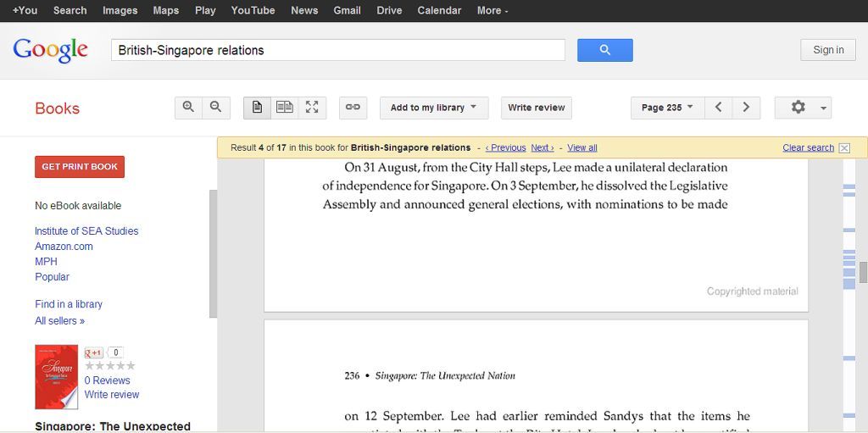Open the link to this book icon
Screen dimensions: 868x433
click(353, 108)
